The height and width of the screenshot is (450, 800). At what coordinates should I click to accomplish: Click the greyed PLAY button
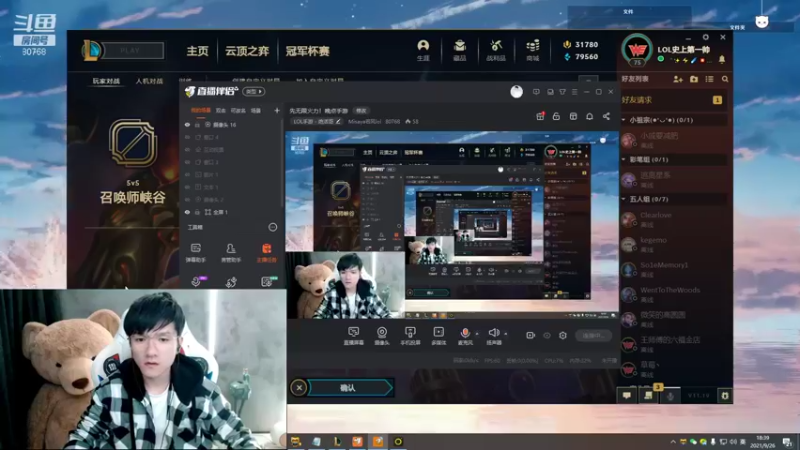[130, 51]
